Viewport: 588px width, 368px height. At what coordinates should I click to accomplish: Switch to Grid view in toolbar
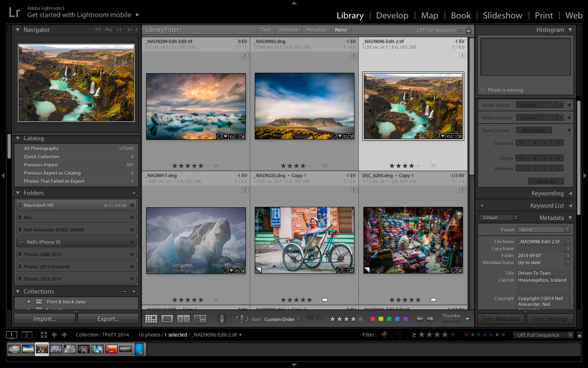pos(151,319)
